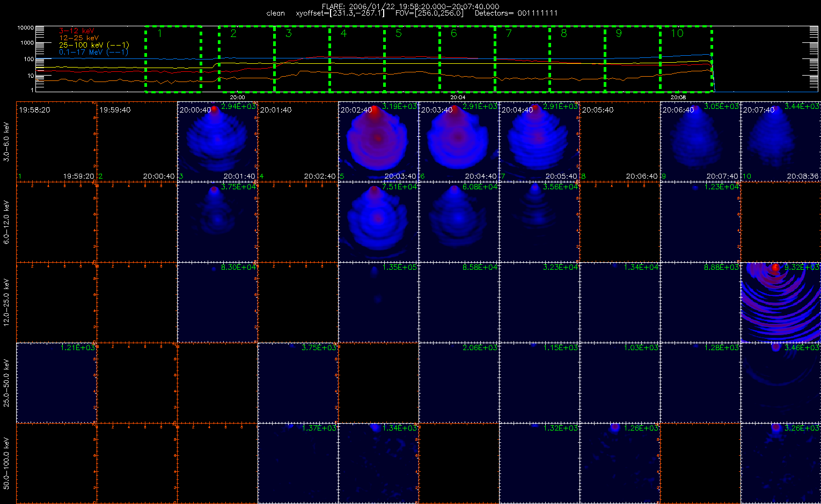Open the 6-12 keV image with peak 7.51E+04
The height and width of the screenshot is (504, 821).
[x=378, y=222]
